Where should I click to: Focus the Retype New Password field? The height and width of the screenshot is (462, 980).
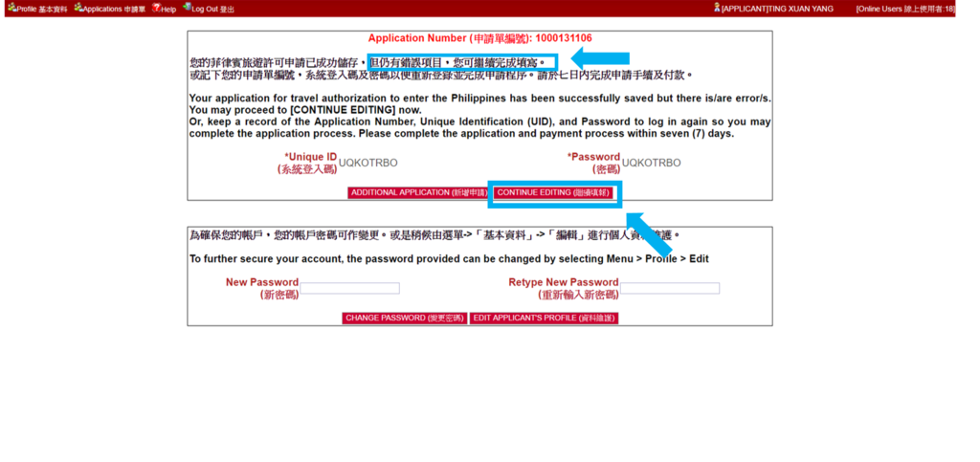tap(670, 289)
